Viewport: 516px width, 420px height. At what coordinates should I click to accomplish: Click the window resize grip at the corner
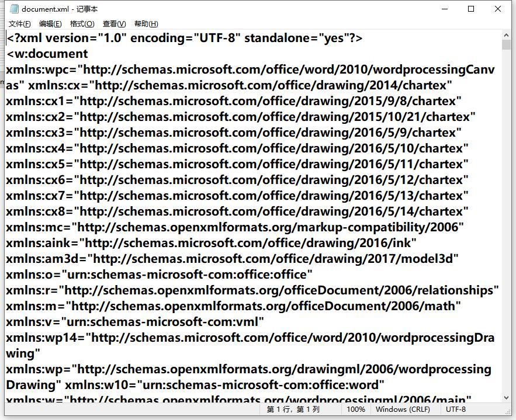point(508,412)
